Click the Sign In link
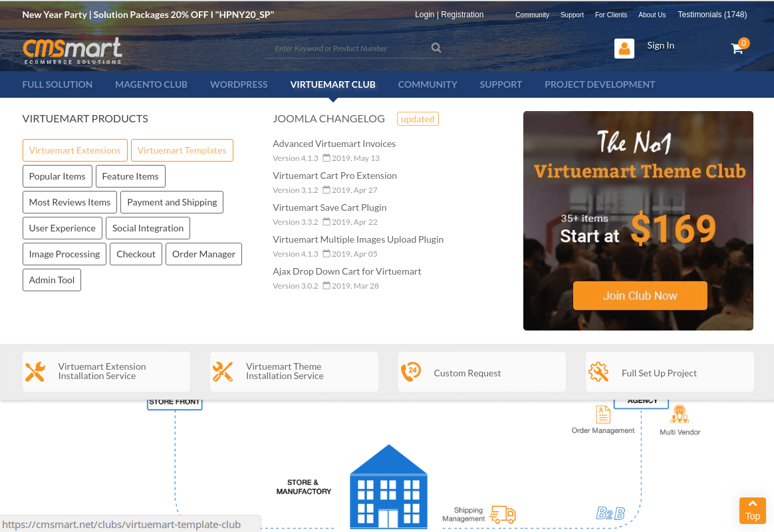Image resolution: width=774 pixels, height=532 pixels. 660,45
